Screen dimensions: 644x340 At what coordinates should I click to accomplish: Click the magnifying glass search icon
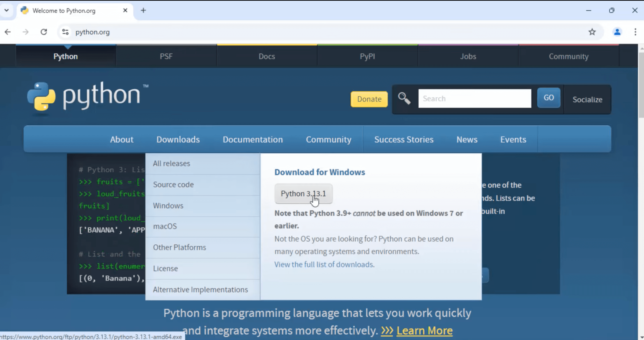click(x=404, y=98)
